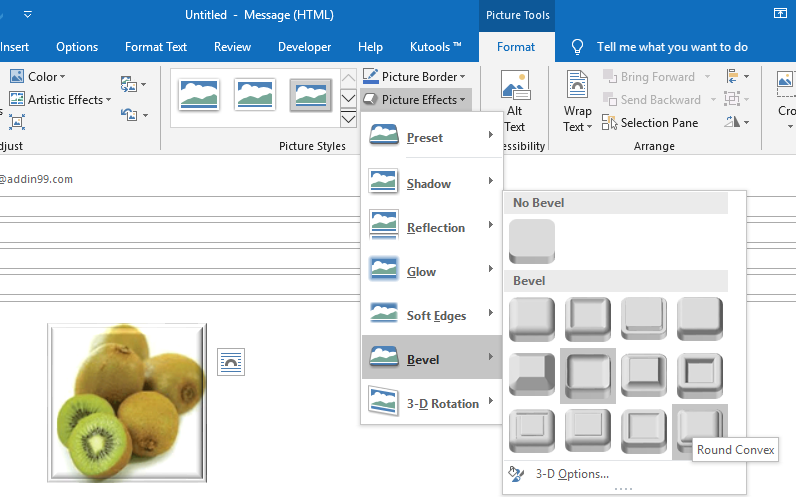Open the Selection Pane
The image size is (796, 497).
[x=650, y=123]
